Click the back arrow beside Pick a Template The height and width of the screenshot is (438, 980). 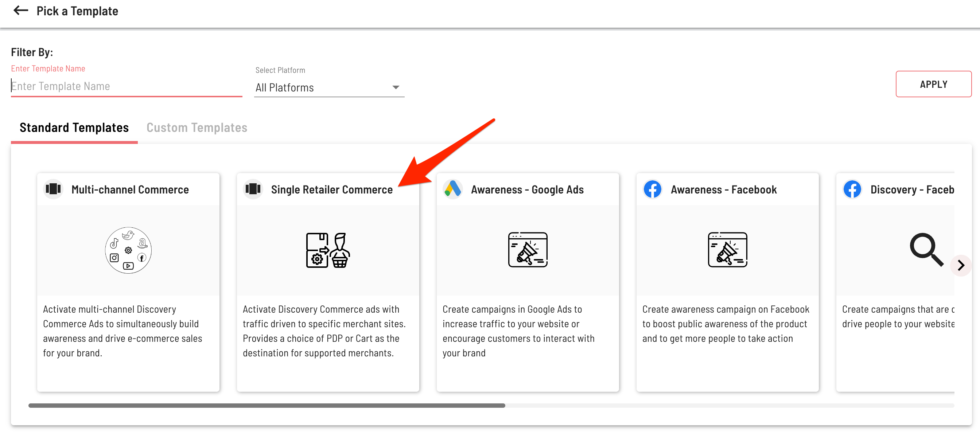20,11
